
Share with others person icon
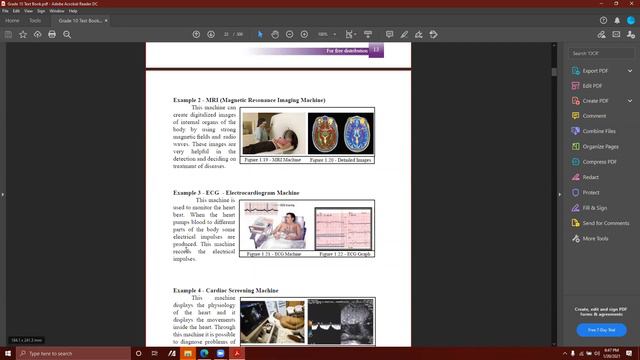tap(631, 35)
